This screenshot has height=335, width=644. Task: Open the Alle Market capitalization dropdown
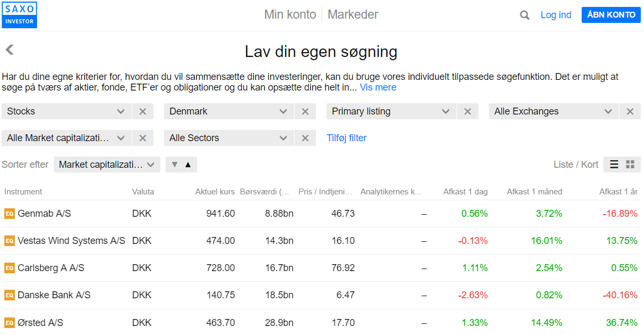coord(67,138)
